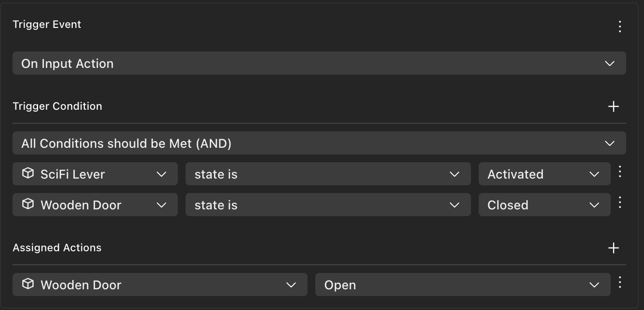Click the cube icon in the Wooden Door condition
This screenshot has width=644, height=310.
pyautogui.click(x=28, y=204)
